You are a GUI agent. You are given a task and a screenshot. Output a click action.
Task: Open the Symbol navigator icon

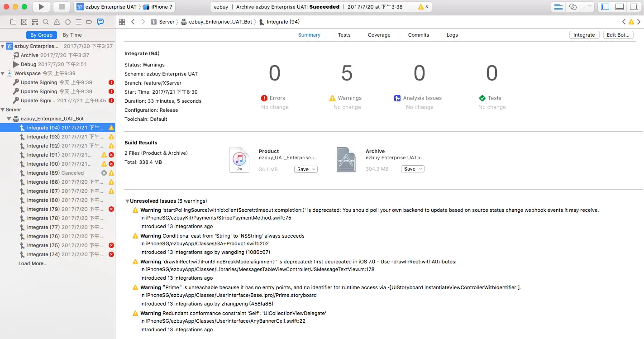click(x=35, y=22)
